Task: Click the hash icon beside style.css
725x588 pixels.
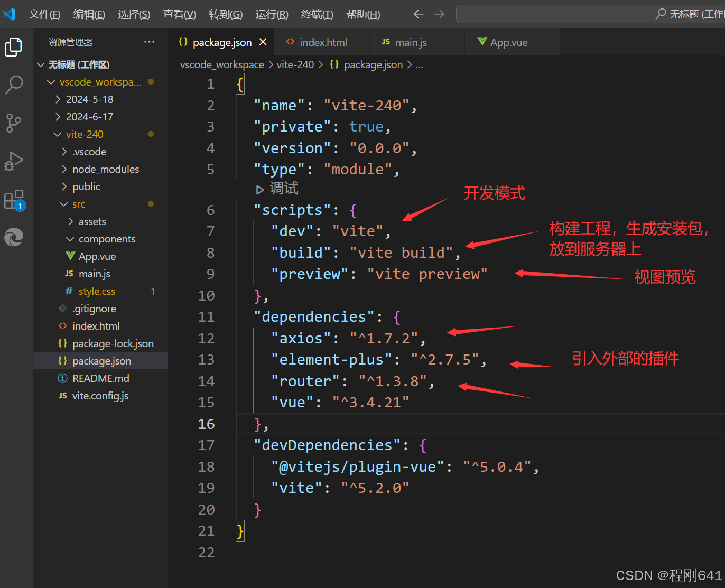Action: (69, 291)
